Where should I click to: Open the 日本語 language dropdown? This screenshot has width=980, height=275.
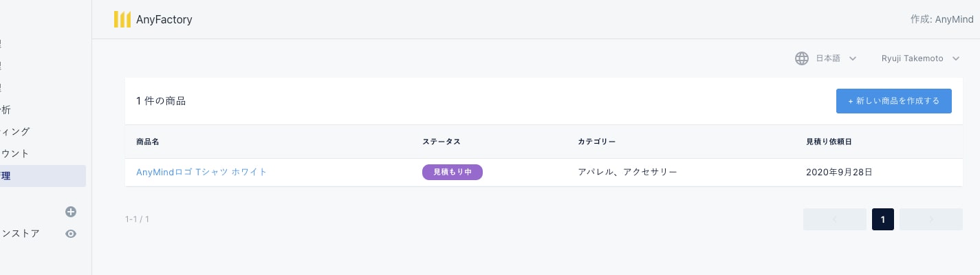pyautogui.click(x=836, y=58)
